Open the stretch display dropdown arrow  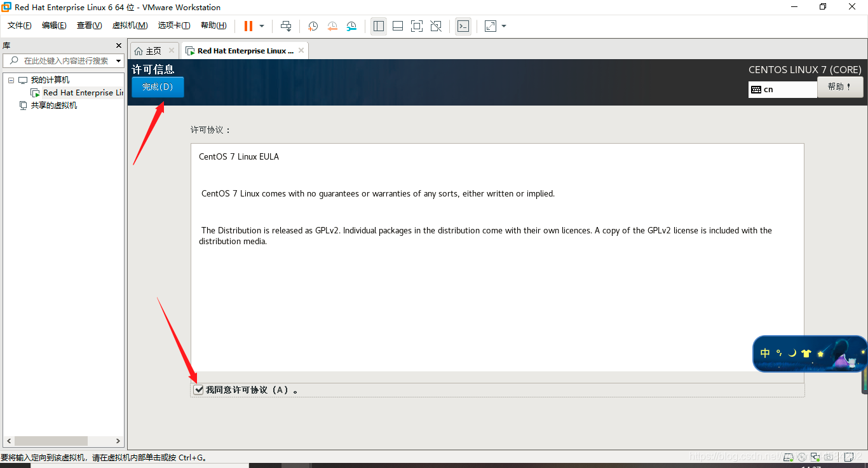(504, 26)
